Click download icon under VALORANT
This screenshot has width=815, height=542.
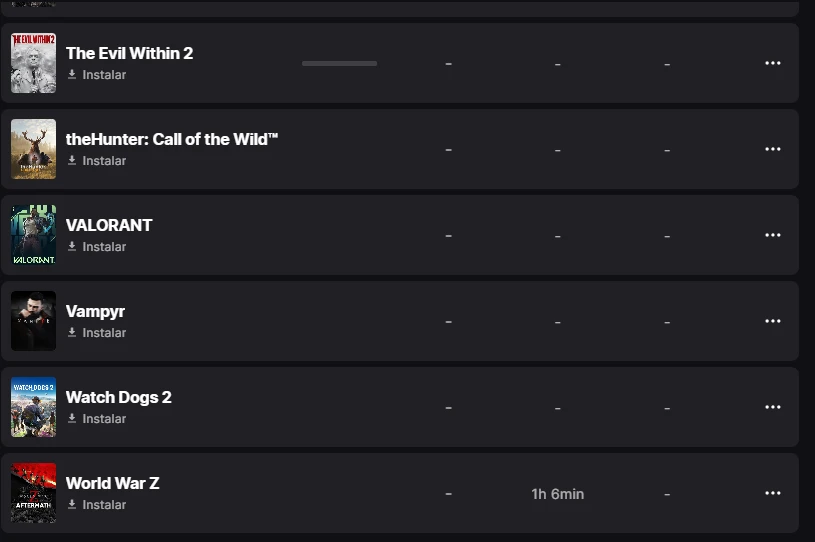[72, 247]
